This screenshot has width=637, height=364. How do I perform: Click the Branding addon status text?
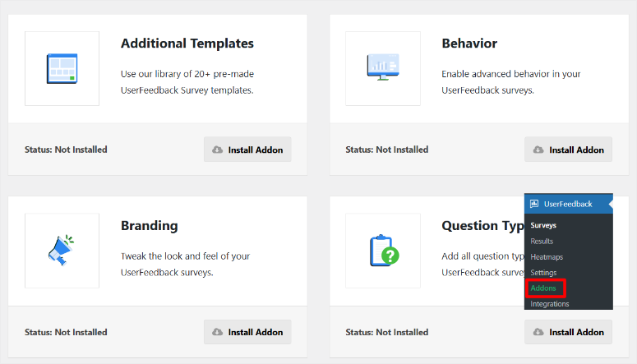66,332
